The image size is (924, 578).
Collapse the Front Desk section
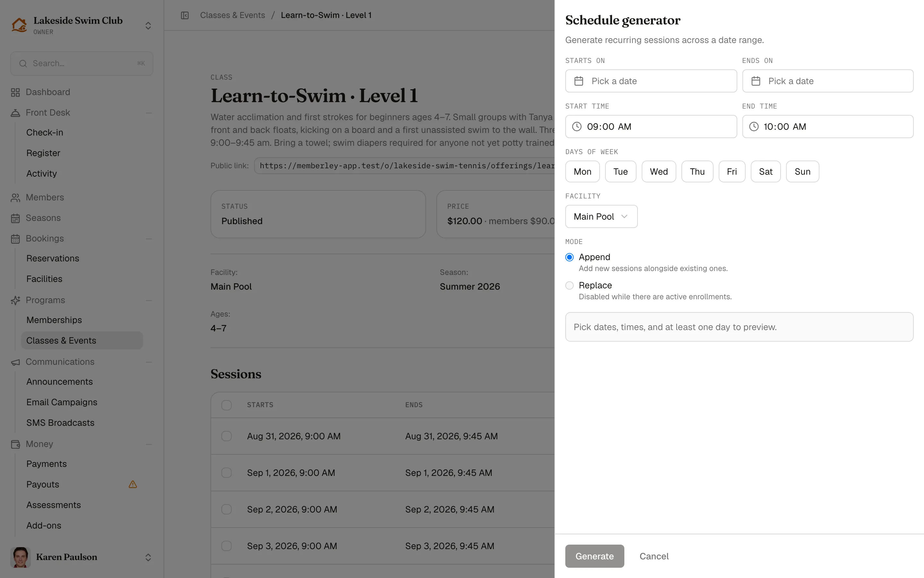tap(149, 113)
